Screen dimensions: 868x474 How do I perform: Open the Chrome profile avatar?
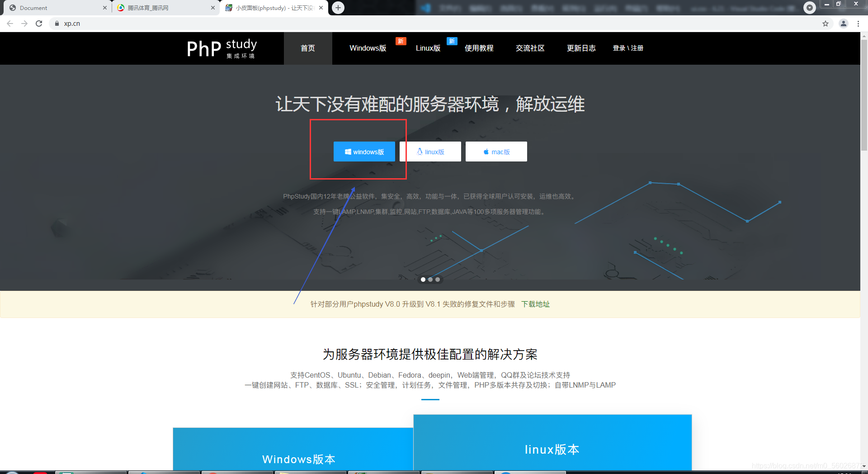844,24
